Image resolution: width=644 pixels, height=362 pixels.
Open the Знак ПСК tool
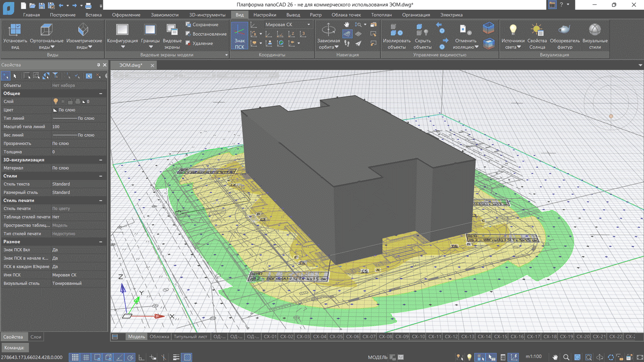239,36
